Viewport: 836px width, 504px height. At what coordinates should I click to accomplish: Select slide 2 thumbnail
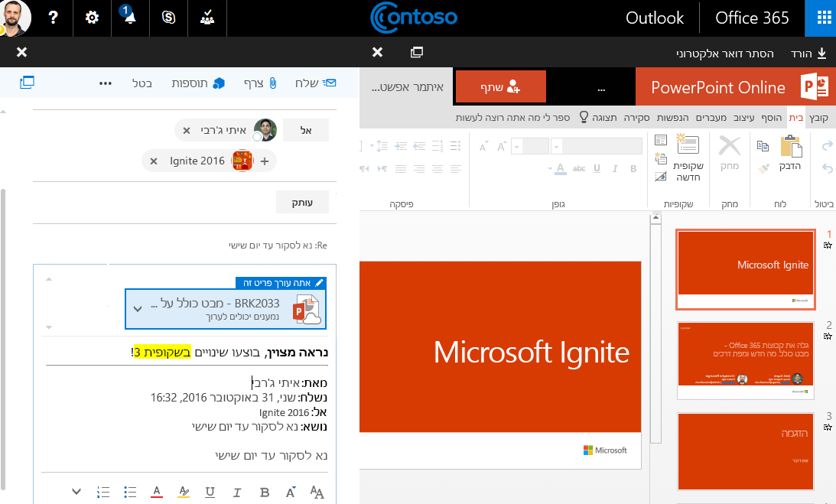click(x=745, y=360)
